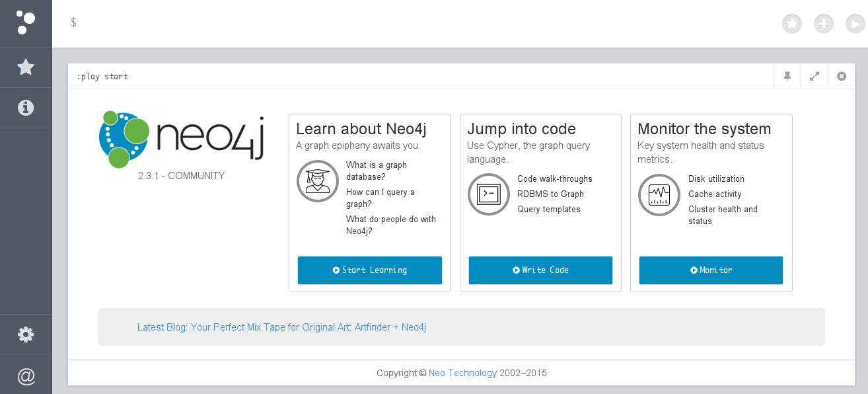Click the 'Code walk-throughs' text
The image size is (868, 394).
pos(555,179)
